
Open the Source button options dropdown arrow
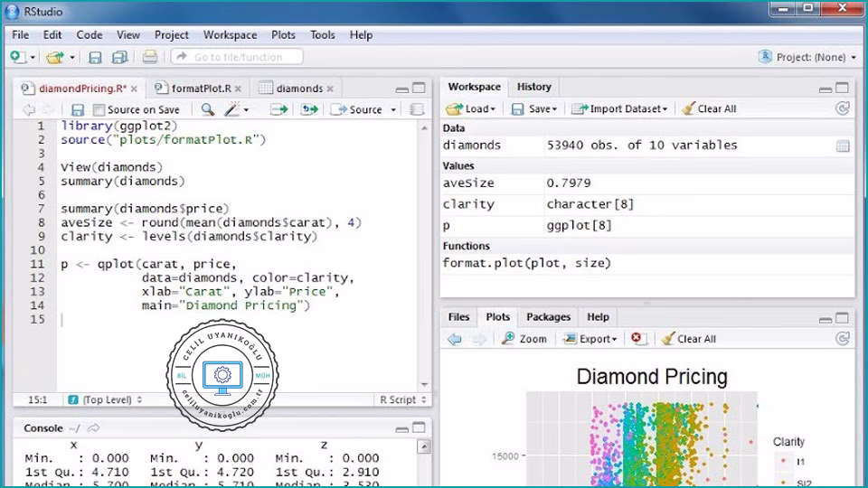(x=393, y=109)
